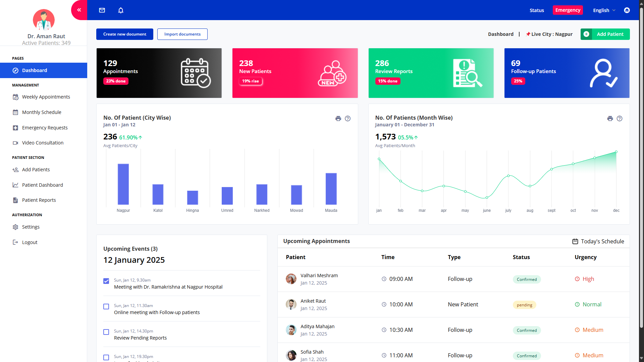Click the notification bell icon
The image size is (644, 362).
121,10
